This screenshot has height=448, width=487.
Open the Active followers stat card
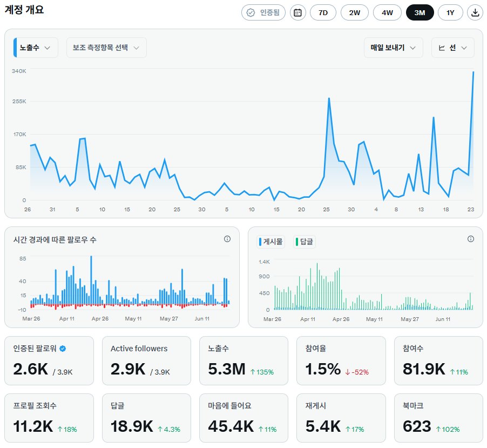click(147, 360)
